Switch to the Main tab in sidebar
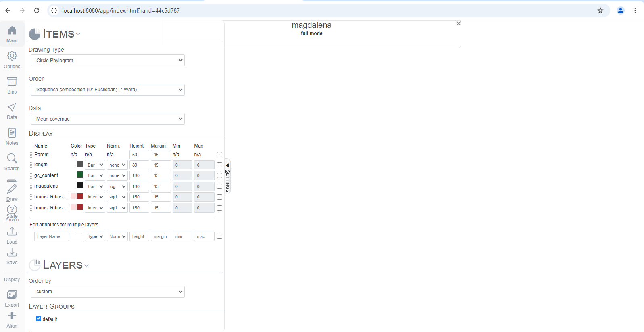The image size is (644, 332). pyautogui.click(x=12, y=34)
